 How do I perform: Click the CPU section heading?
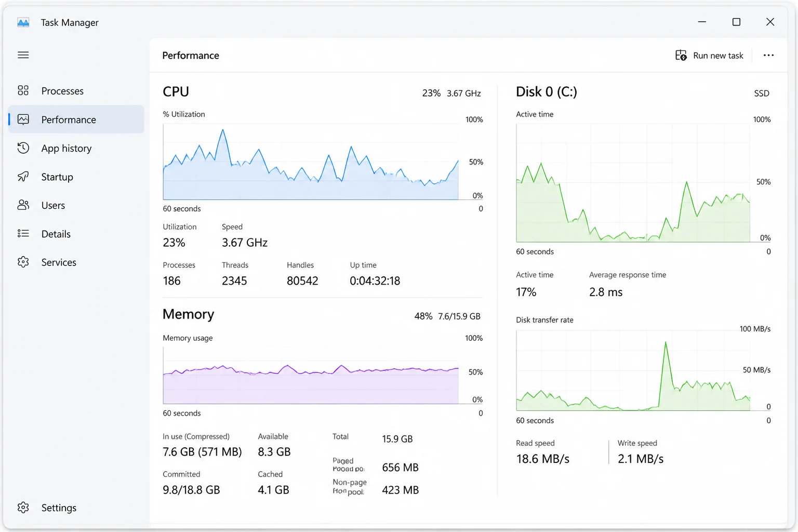click(x=176, y=92)
